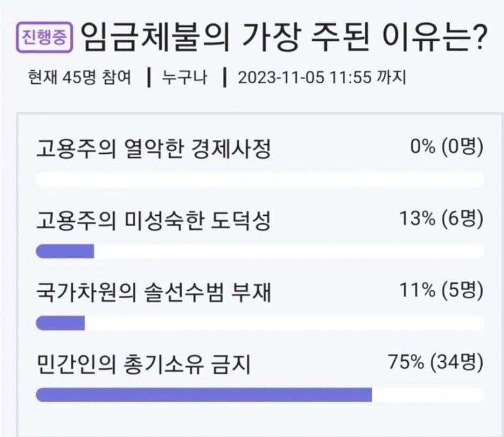Click the unfilled part of the 13% bar
This screenshot has height=437, width=504.
[289, 251]
